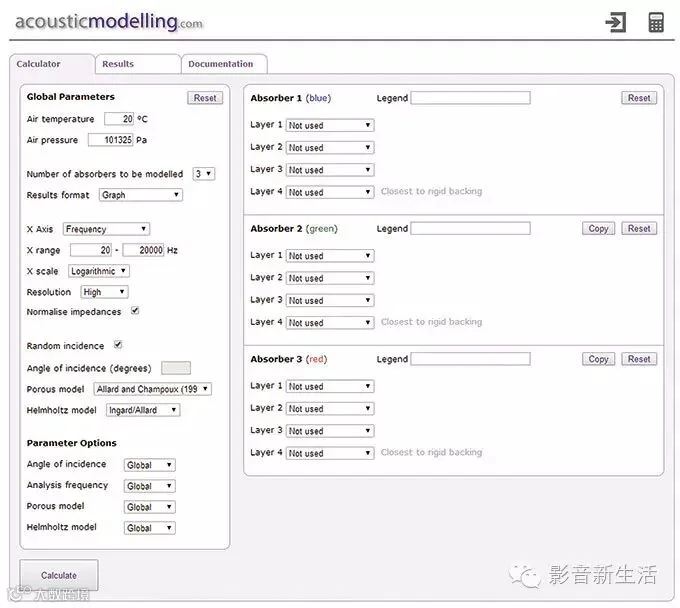Viewport: 680px width, 608px height.
Task: Click the Absorber 1 Legend text field
Action: coord(470,98)
